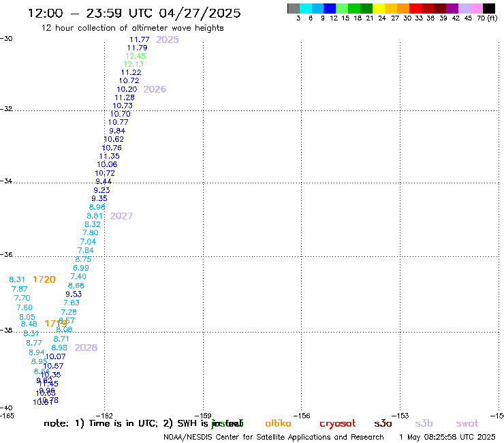
Task: Click the wave height value 10.07
Action: (x=56, y=356)
